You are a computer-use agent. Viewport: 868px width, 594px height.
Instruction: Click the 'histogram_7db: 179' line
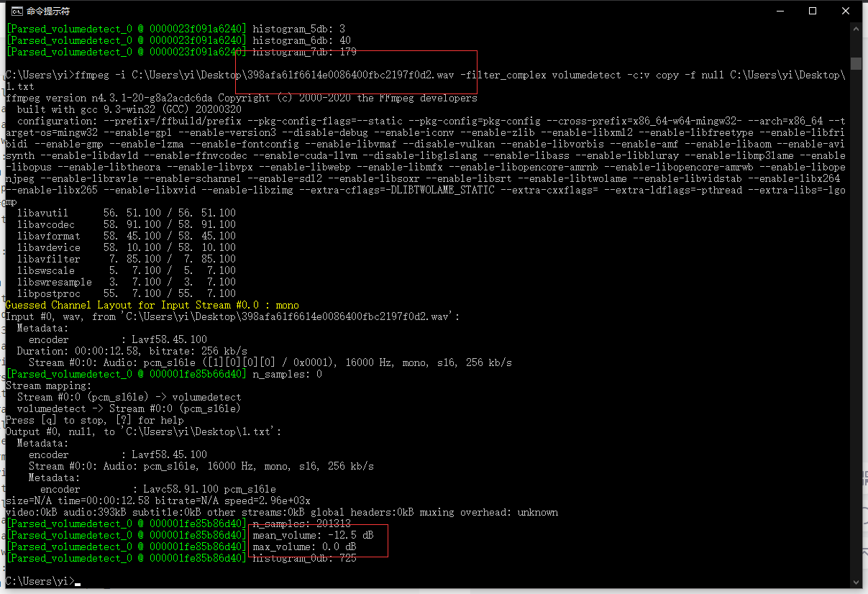tap(181, 52)
